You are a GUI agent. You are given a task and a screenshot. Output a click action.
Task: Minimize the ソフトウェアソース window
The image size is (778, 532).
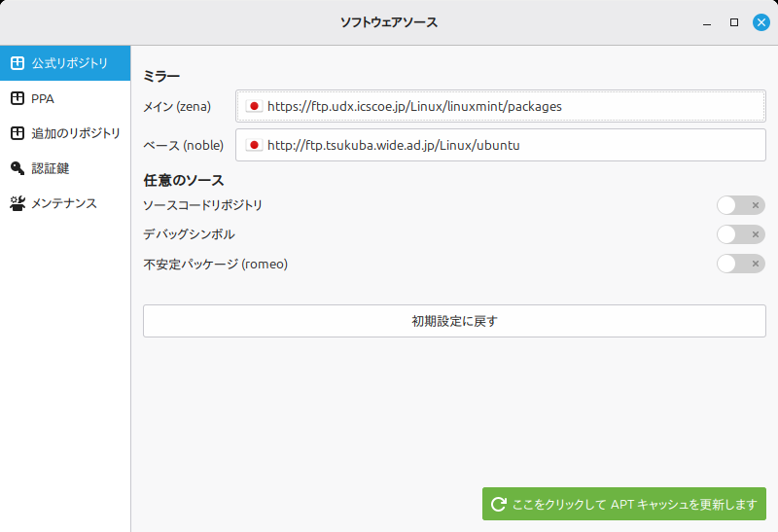(x=707, y=22)
